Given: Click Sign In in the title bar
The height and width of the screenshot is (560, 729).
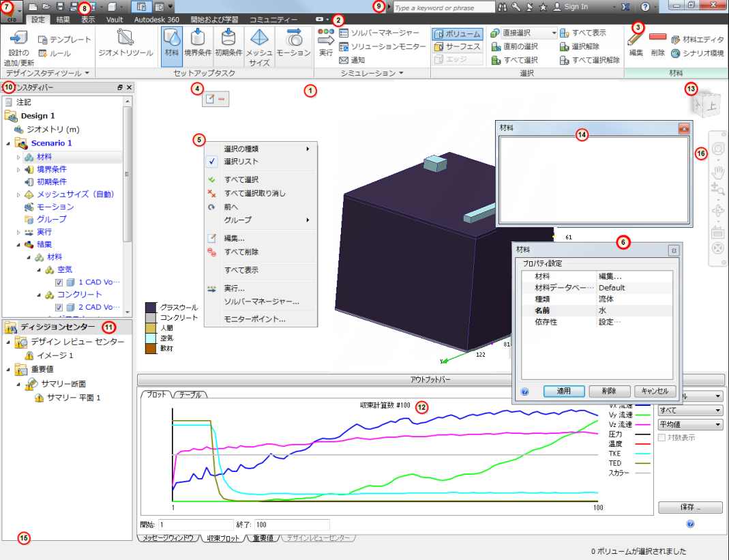Looking at the screenshot, I should 571,7.
